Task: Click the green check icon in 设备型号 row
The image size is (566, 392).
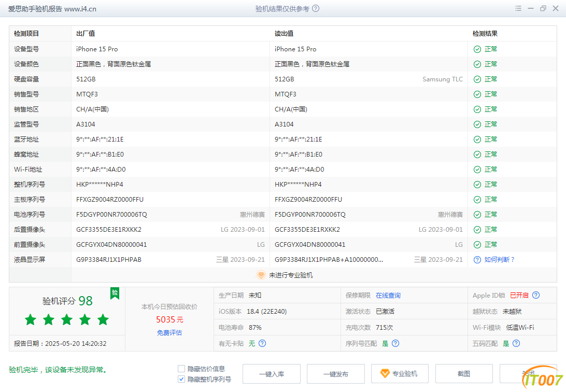Action: (477, 49)
